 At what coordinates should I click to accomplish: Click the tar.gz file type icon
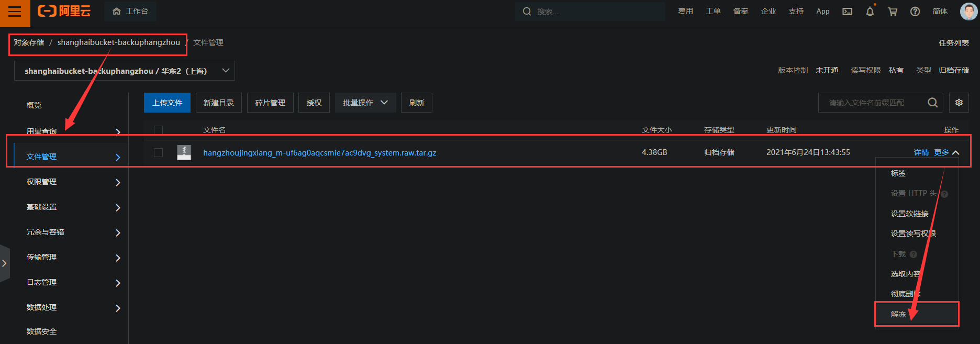184,152
